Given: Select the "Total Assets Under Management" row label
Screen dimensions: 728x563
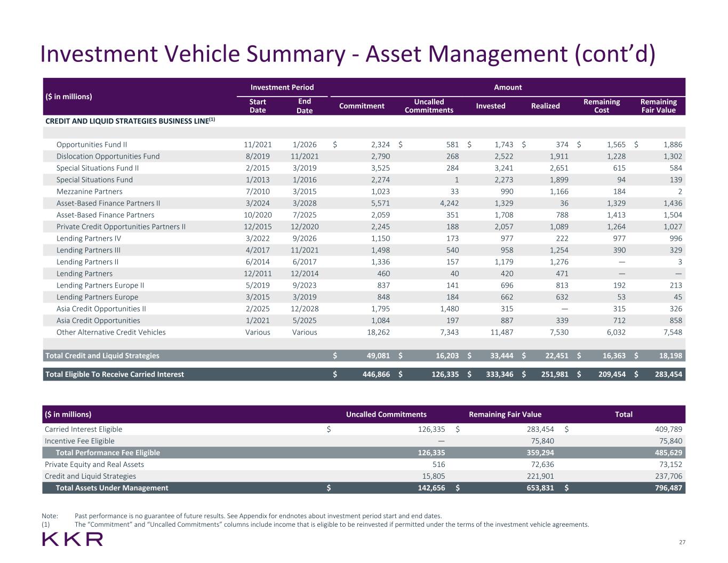Looking at the screenshot, I should (112, 488).
